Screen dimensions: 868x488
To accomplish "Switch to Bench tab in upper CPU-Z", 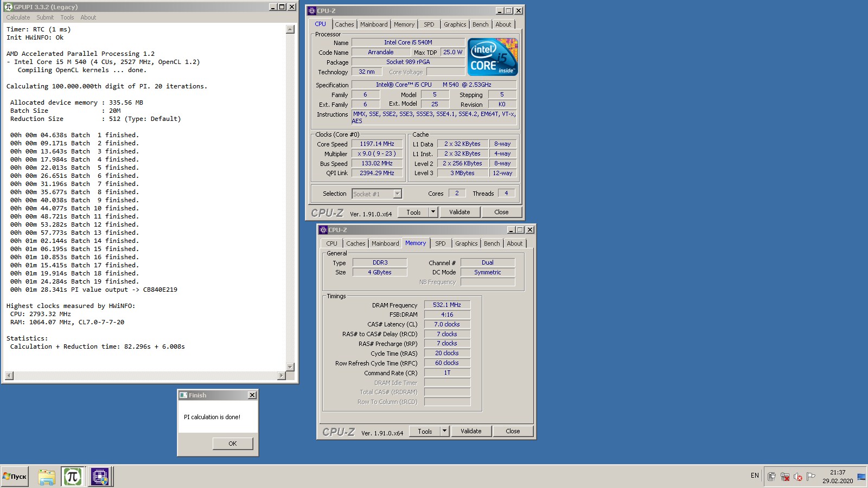I will [480, 24].
